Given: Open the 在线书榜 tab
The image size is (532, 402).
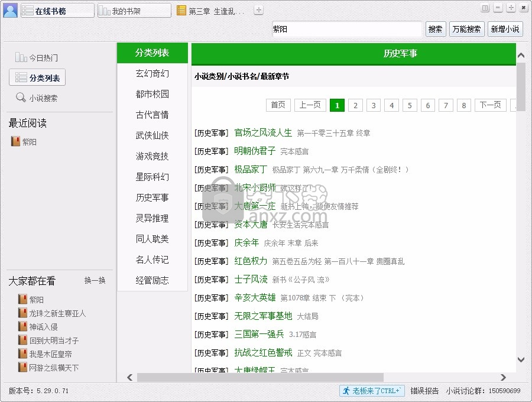Looking at the screenshot, I should [57, 11].
